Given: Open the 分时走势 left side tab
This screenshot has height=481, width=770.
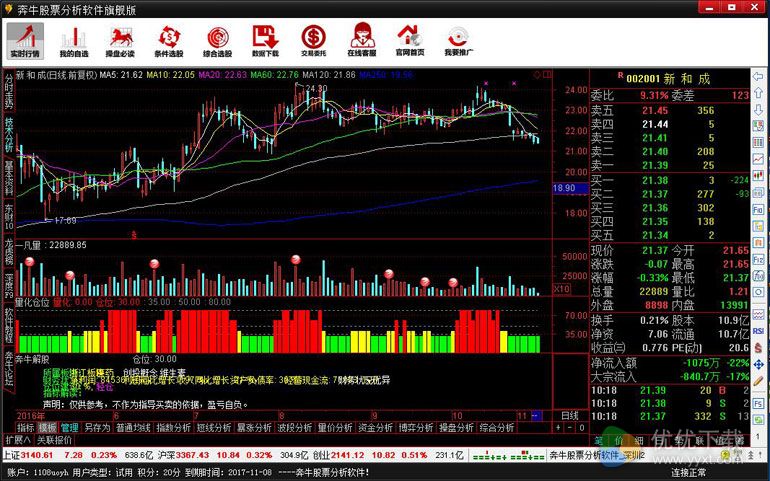Looking at the screenshot, I should (9, 92).
